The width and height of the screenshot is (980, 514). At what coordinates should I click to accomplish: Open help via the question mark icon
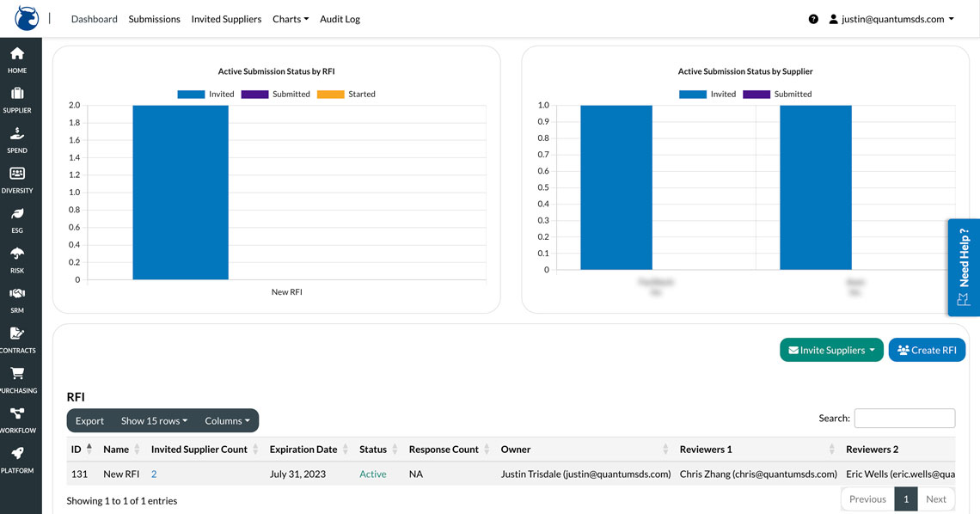pyautogui.click(x=813, y=18)
